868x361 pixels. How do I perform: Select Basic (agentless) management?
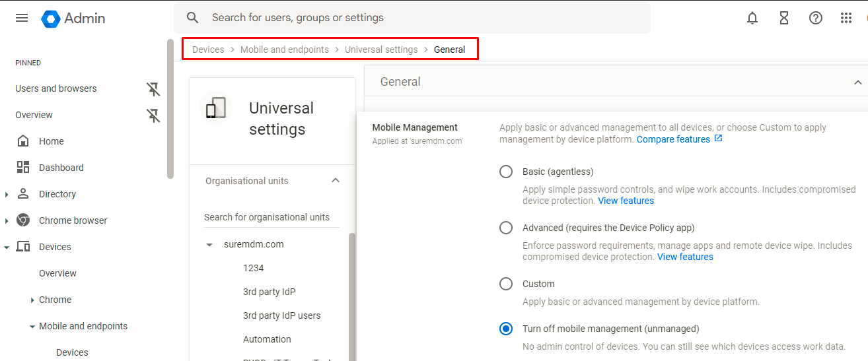click(x=506, y=172)
